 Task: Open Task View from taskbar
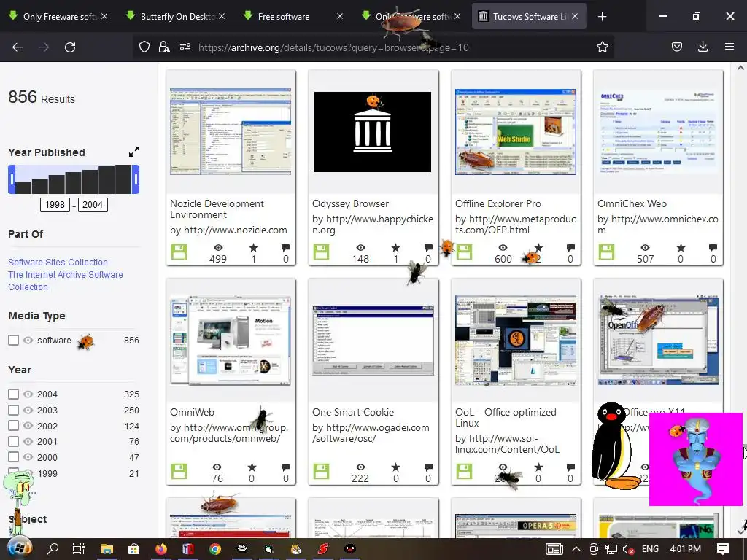[79, 549]
